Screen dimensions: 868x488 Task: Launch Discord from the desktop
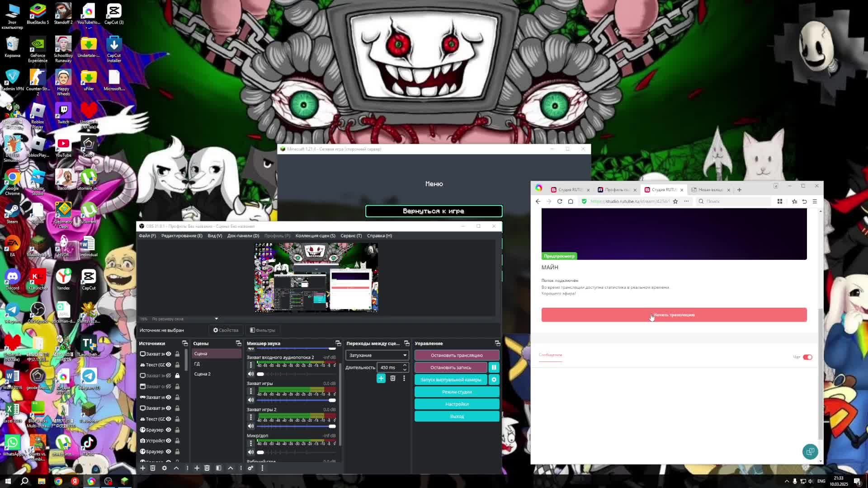(12, 279)
